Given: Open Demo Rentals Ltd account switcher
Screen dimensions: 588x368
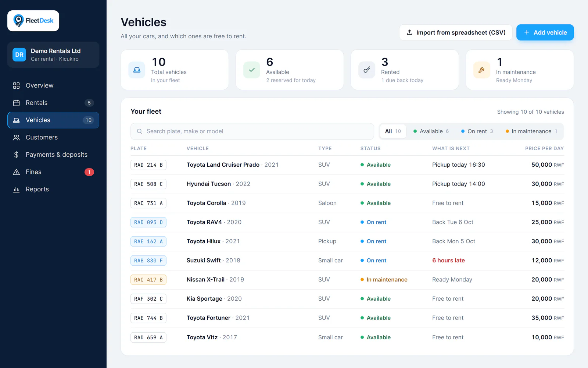Looking at the screenshot, I should [53, 54].
